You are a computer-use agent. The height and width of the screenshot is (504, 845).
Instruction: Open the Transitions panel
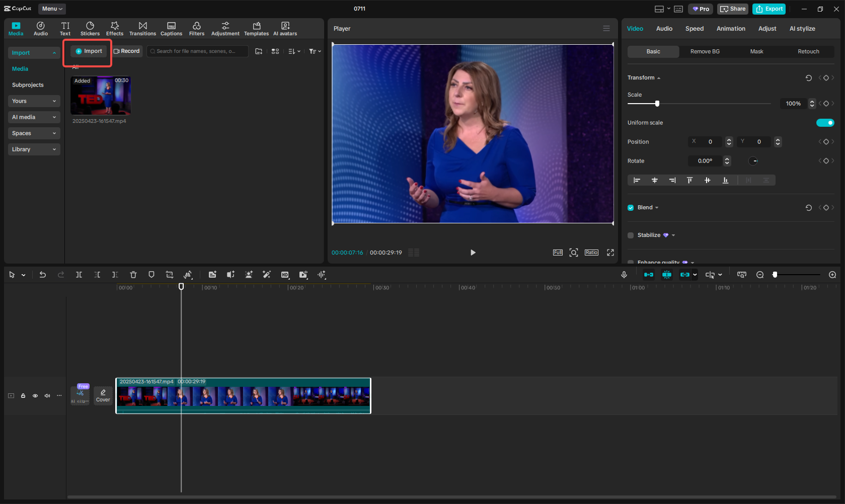(x=142, y=29)
